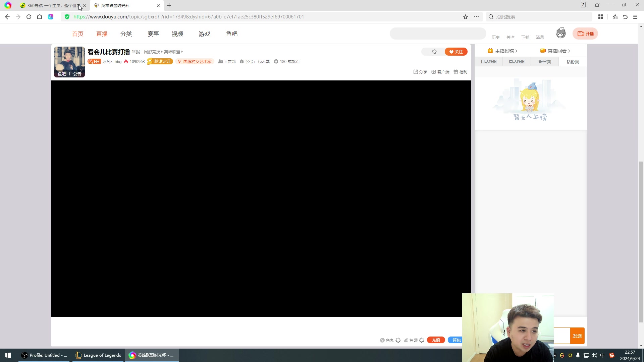Click the 举报 report icon next to title
This screenshot has height=362, width=644.
click(136, 52)
